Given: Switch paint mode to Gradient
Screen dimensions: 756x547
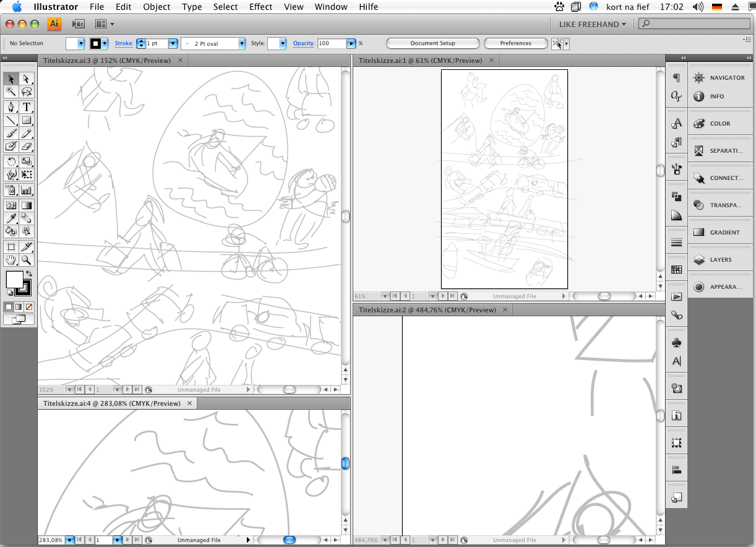Looking at the screenshot, I should (19, 307).
